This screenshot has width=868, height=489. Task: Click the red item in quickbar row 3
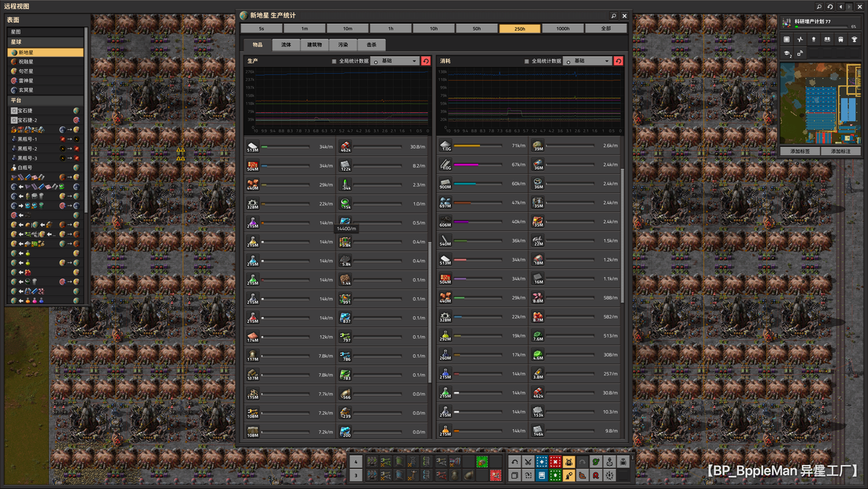click(495, 475)
